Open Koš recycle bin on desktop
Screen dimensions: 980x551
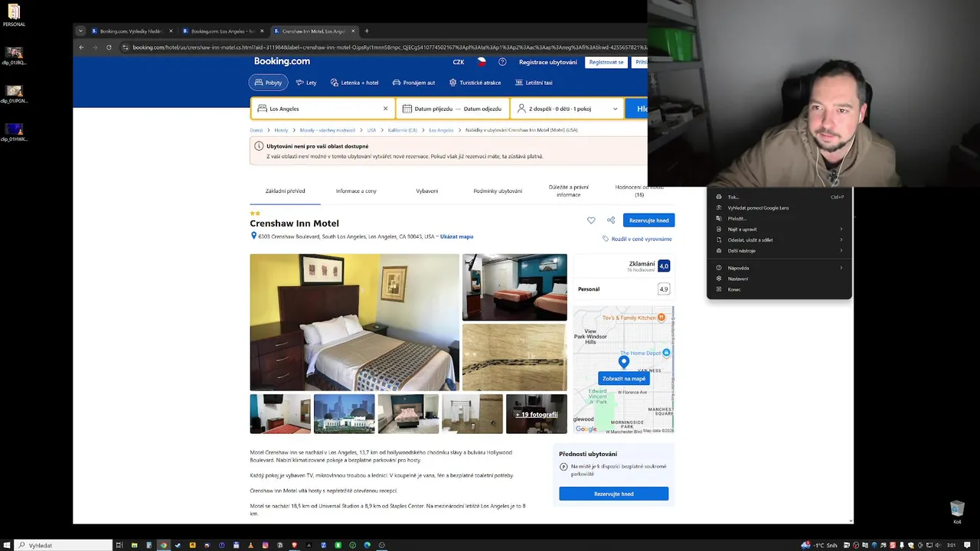(957, 512)
